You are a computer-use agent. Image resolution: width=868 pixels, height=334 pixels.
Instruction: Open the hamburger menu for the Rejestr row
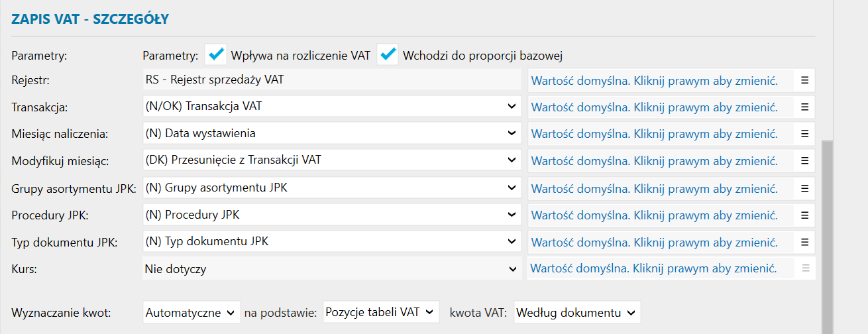click(805, 80)
